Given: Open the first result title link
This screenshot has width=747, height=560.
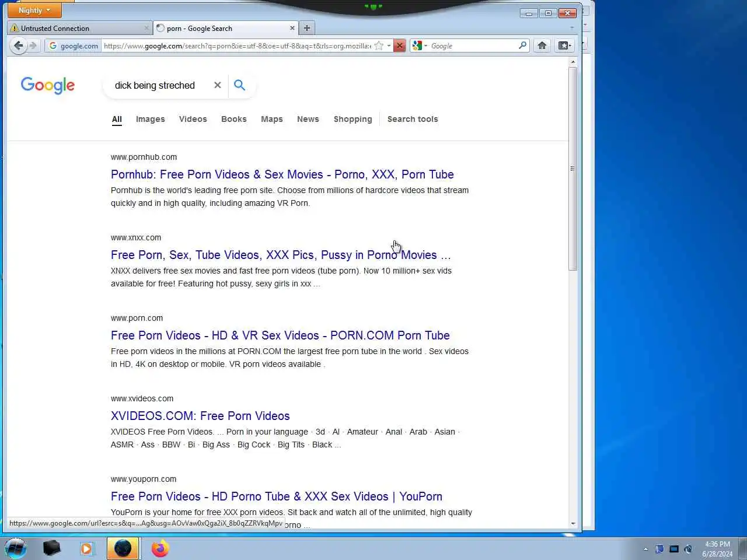Looking at the screenshot, I should (x=282, y=174).
